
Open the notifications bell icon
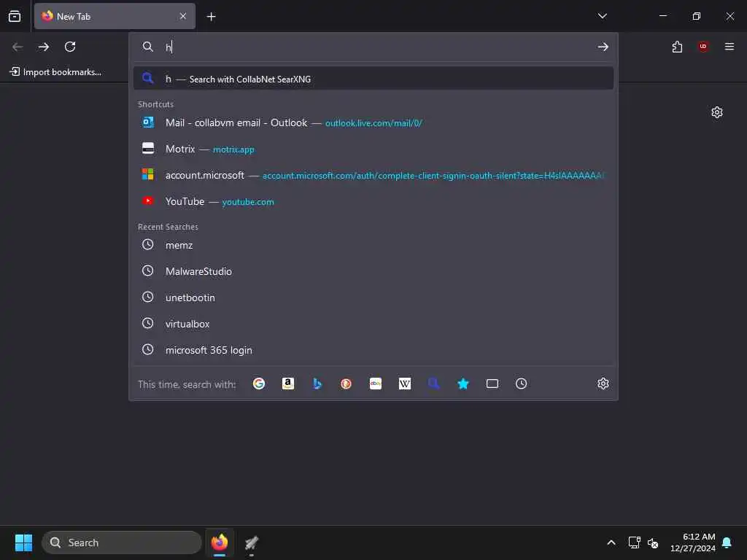pos(727,542)
